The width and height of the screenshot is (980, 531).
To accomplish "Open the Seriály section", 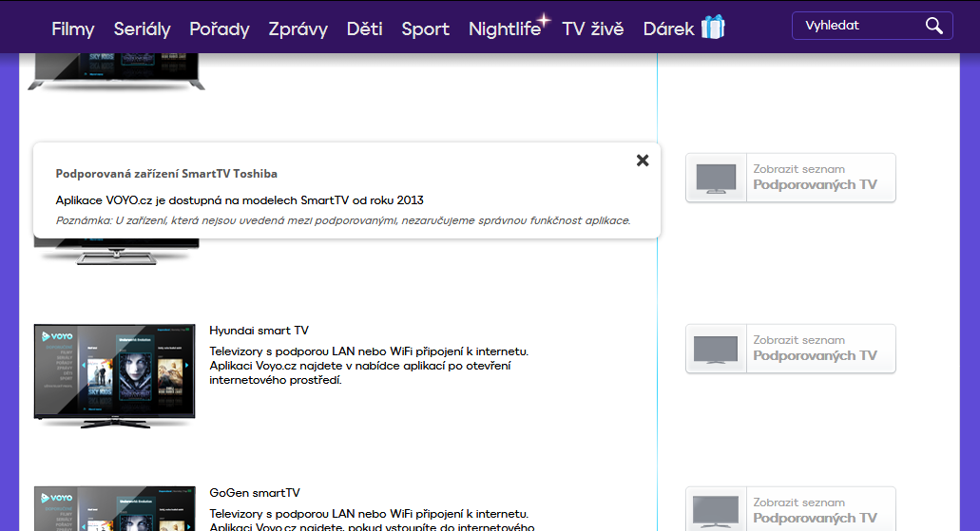I will pos(142,28).
